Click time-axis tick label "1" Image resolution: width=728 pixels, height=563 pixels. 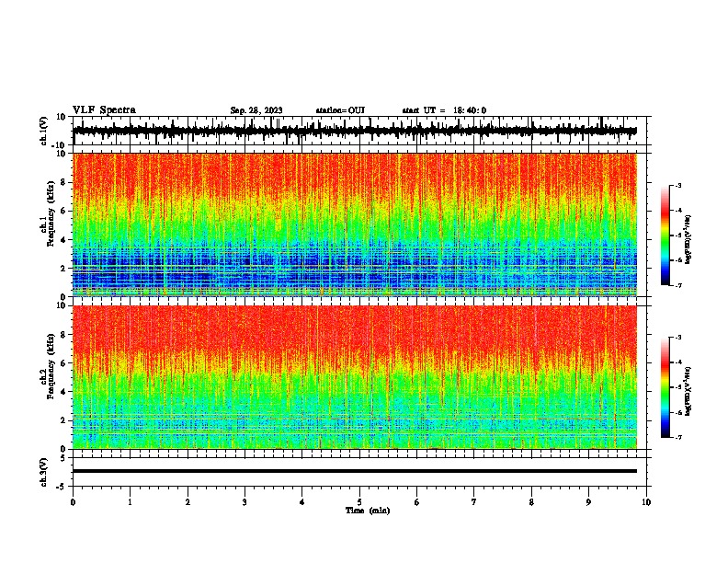[130, 502]
